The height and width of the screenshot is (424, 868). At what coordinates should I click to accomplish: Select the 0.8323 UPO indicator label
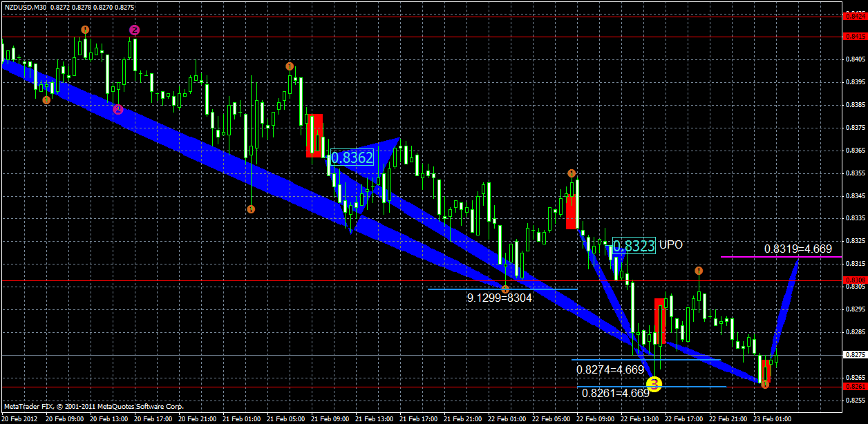(x=633, y=244)
